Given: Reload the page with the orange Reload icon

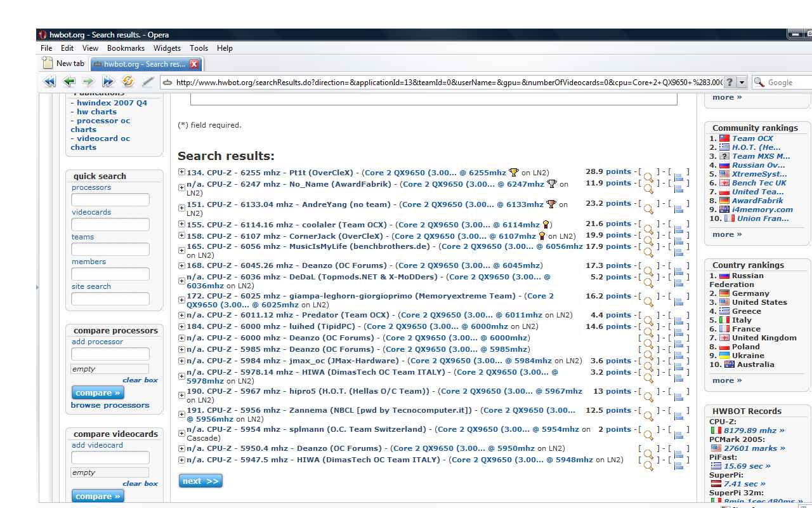Looking at the screenshot, I should tap(128, 82).
